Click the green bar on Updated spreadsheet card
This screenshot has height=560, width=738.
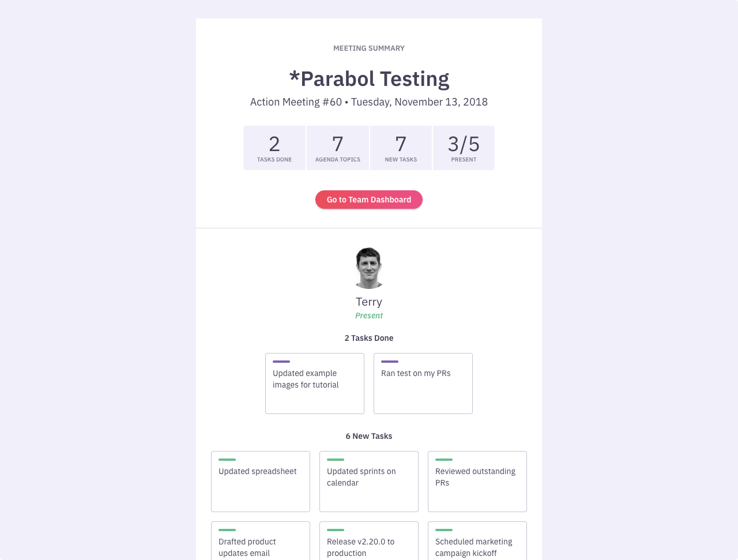click(227, 460)
